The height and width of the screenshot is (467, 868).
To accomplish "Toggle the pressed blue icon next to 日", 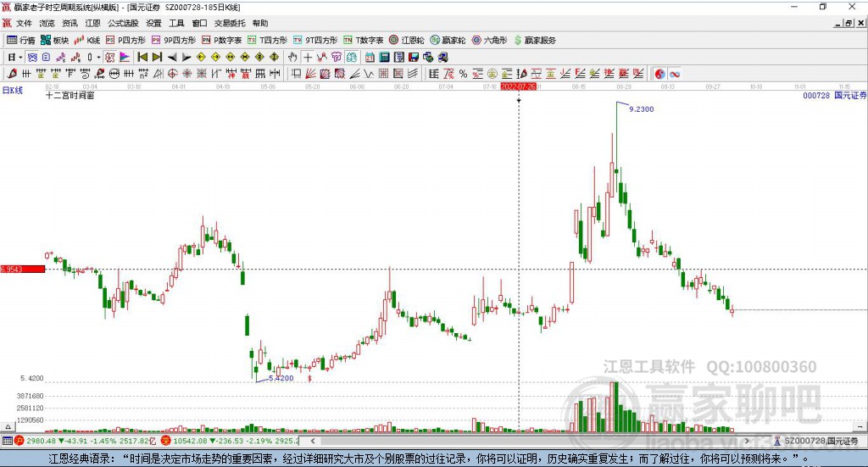I will click(x=32, y=57).
